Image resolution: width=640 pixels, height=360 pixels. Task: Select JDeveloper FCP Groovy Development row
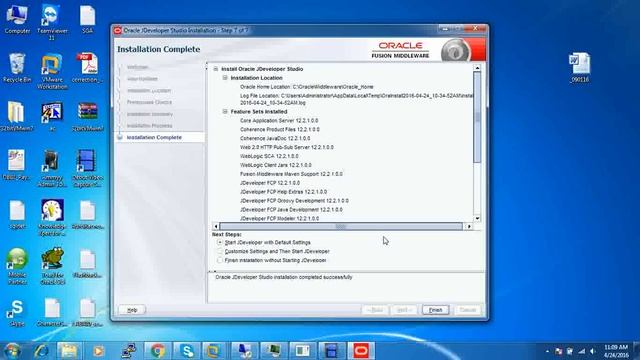click(294, 201)
